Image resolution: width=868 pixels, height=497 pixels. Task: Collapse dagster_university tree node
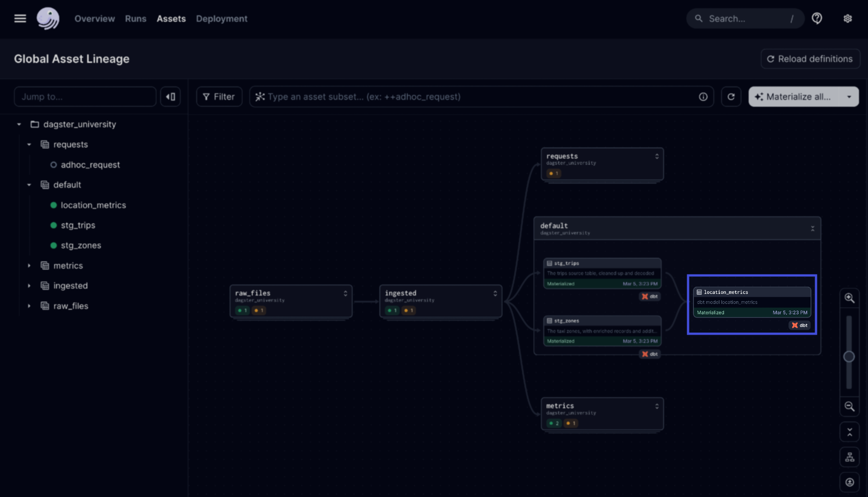(19, 124)
